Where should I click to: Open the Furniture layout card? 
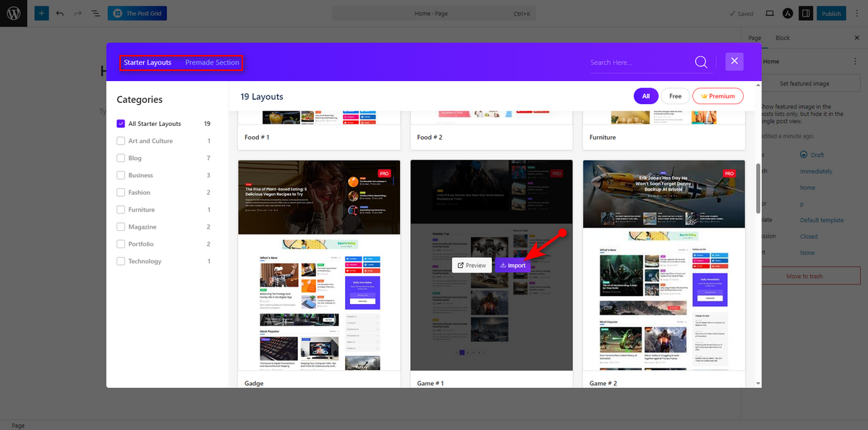click(664, 130)
